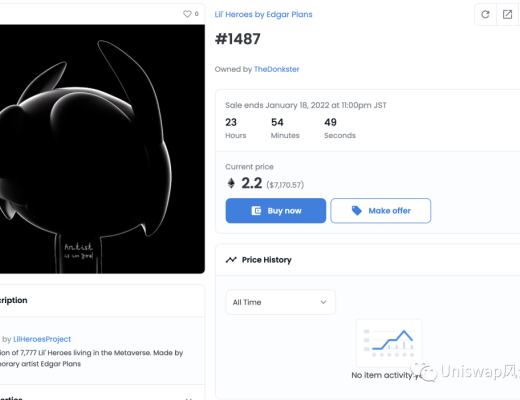This screenshot has width=520, height=400.
Task: Click the tag icon in Make offer
Action: (356, 211)
